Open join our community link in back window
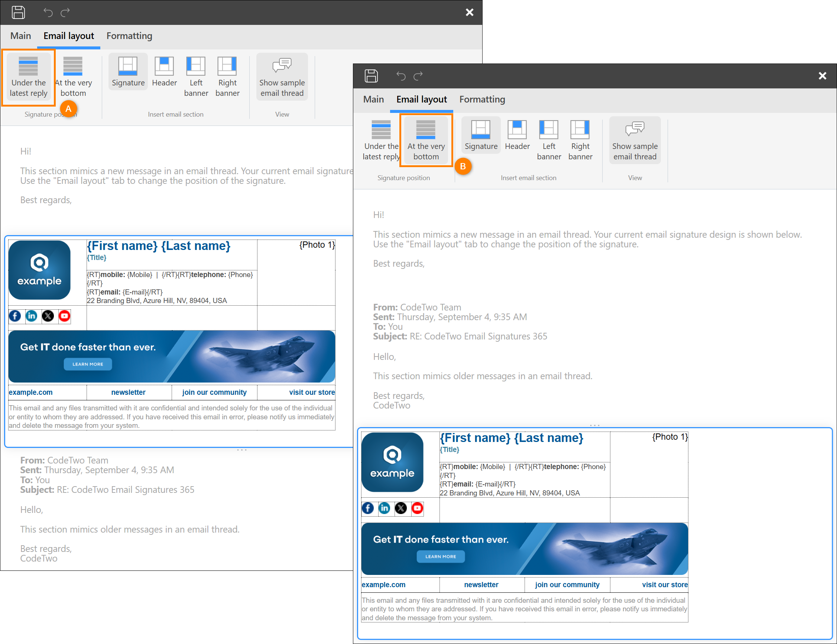Viewport: 837px width, 644px height. pyautogui.click(x=214, y=392)
